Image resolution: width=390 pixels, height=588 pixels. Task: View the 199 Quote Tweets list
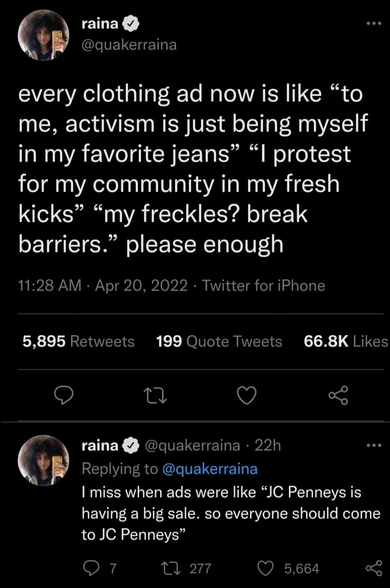coord(219,341)
